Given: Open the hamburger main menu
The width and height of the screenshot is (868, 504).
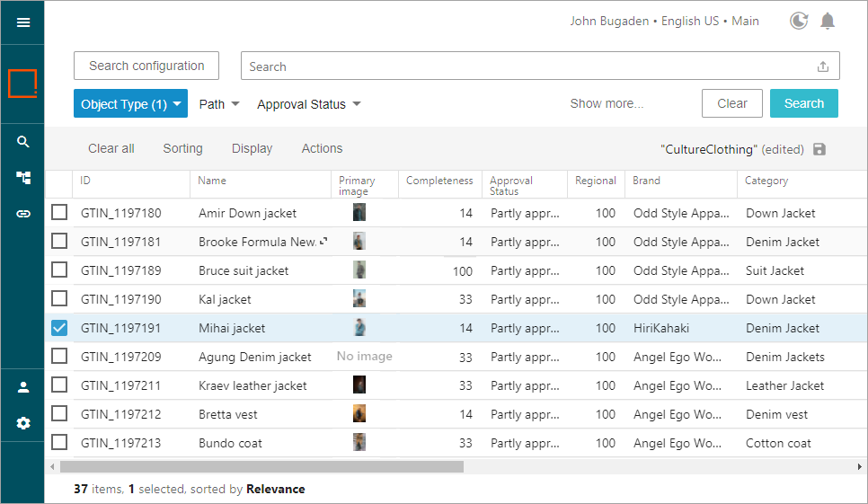Looking at the screenshot, I should tap(23, 22).
